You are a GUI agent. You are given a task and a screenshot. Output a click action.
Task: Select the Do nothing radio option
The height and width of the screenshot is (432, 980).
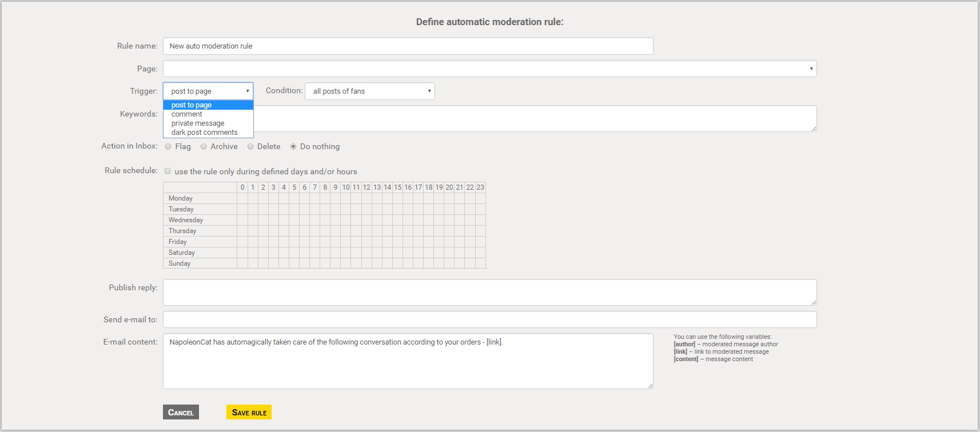(293, 147)
